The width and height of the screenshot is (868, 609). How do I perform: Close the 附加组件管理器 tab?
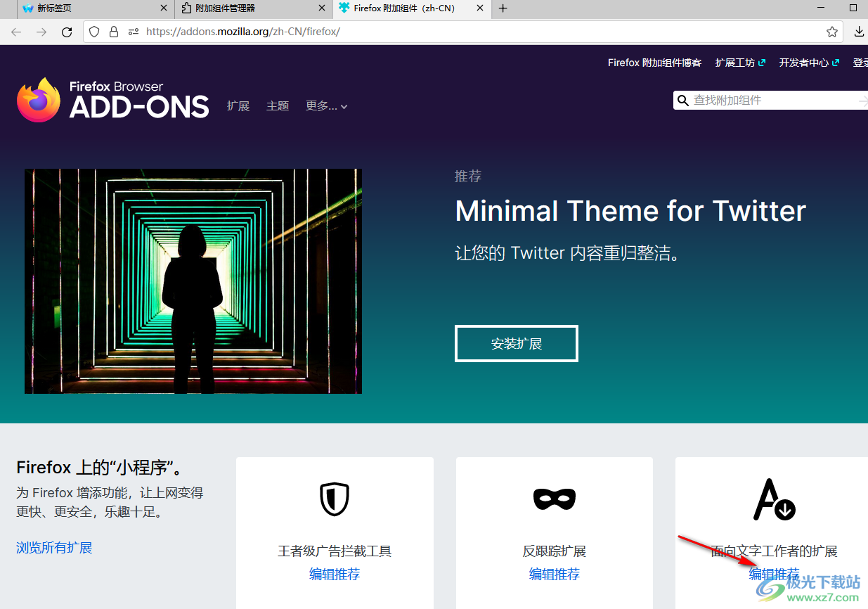pos(322,8)
